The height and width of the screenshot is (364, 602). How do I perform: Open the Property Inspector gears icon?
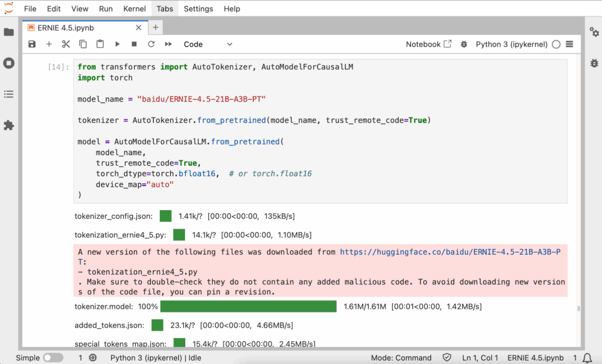pyautogui.click(x=594, y=32)
